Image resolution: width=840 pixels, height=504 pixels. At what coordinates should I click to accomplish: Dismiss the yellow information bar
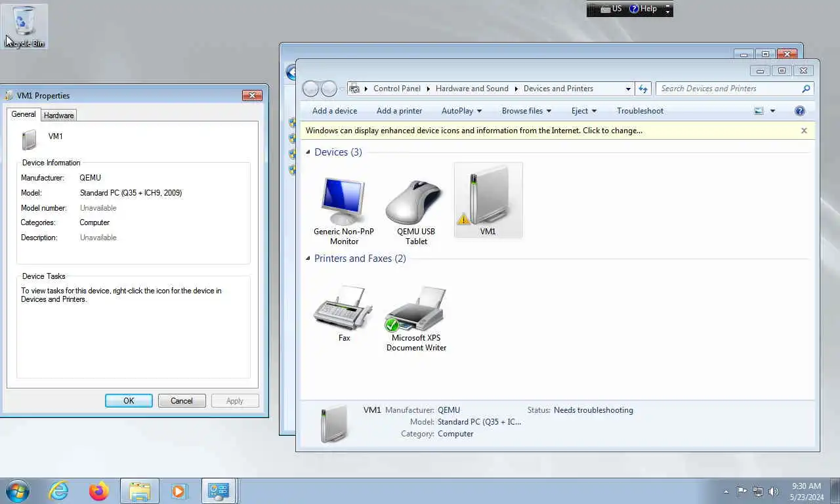(x=804, y=131)
